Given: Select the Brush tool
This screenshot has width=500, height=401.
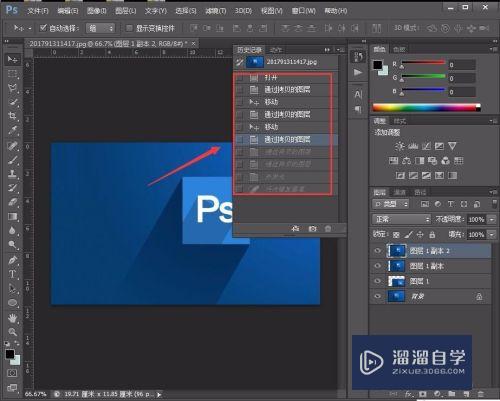Looking at the screenshot, I should pyautogui.click(x=12, y=160).
